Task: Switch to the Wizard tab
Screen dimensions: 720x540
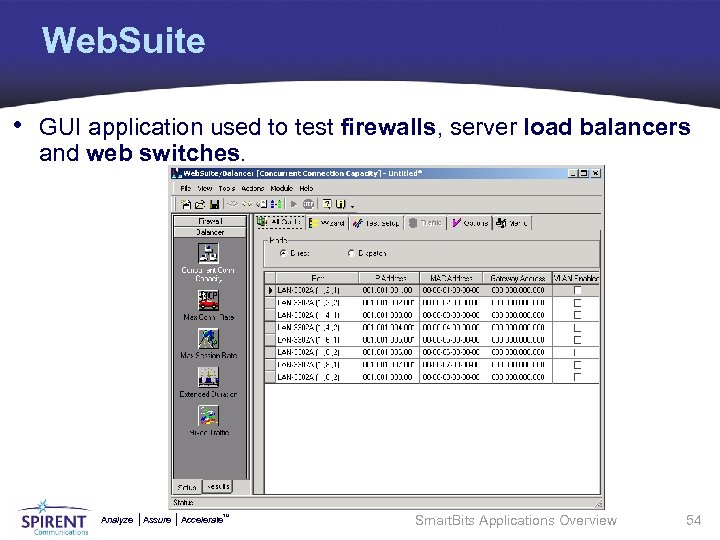Action: (327, 223)
